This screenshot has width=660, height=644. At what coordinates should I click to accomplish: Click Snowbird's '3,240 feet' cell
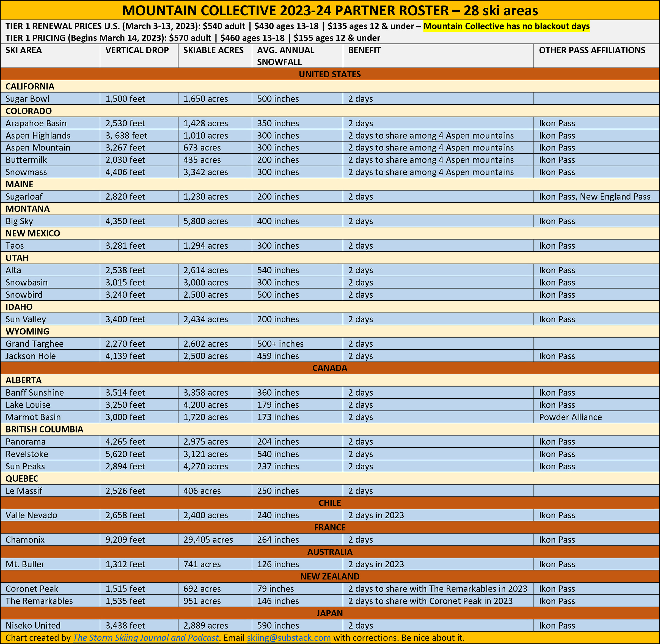coord(139,294)
